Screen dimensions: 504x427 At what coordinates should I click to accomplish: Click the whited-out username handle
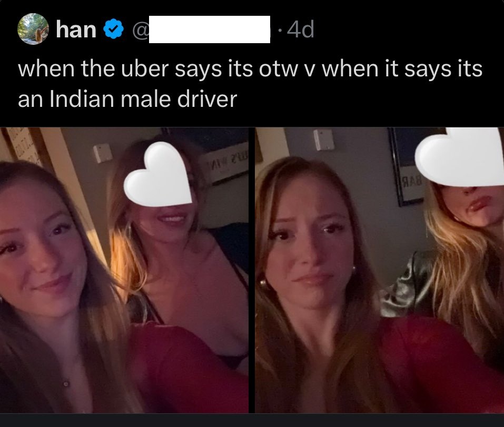pos(210,29)
